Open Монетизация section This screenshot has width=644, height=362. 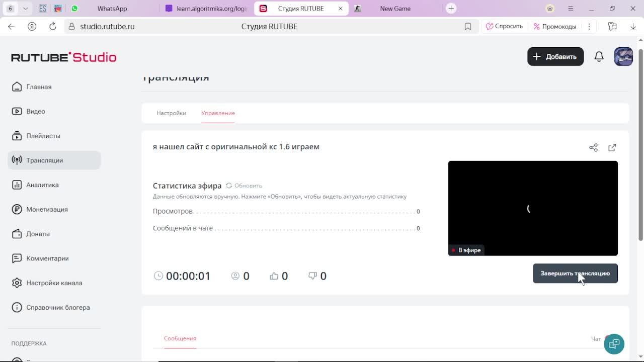[x=40, y=209]
